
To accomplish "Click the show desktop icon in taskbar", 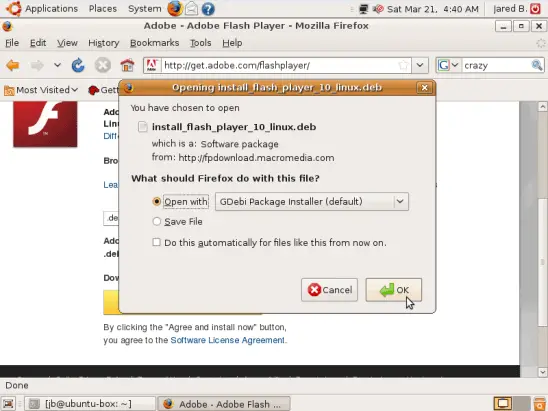I will [8, 404].
